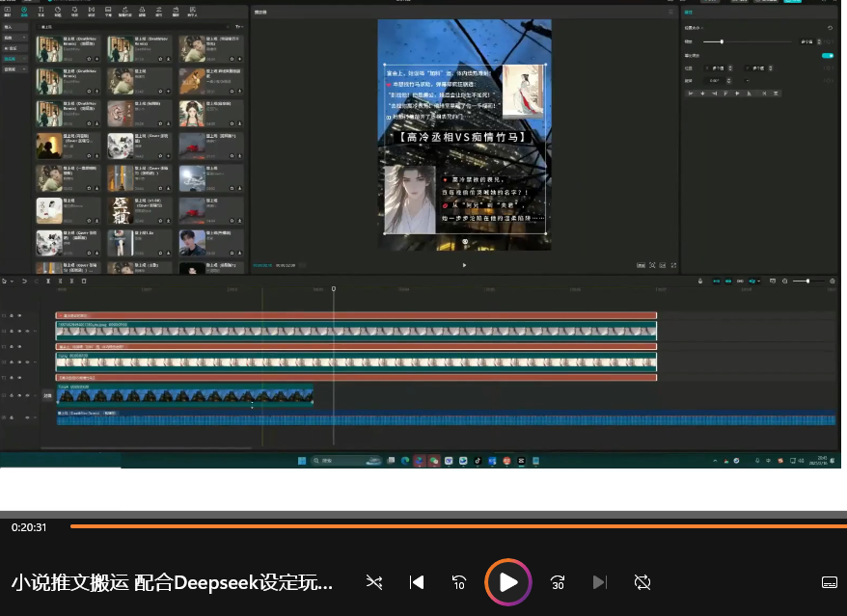Click the microphone record icon above timeline
This screenshot has height=616, width=847.
coord(700,281)
